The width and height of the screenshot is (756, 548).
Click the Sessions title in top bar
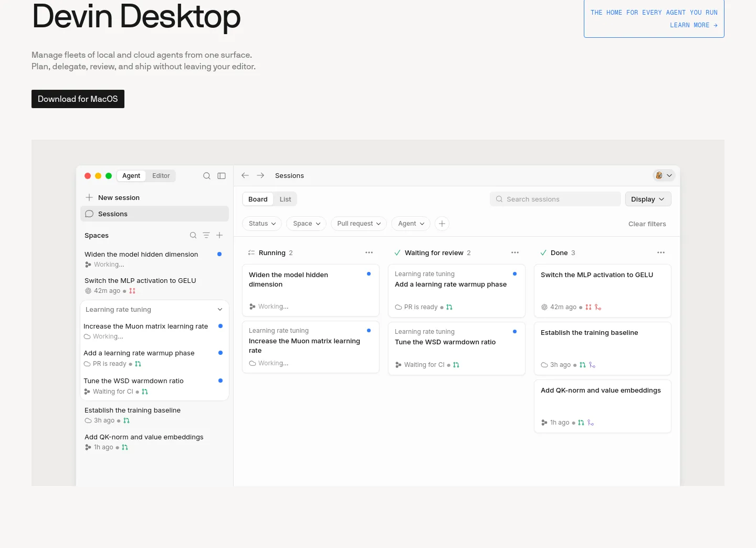point(289,176)
